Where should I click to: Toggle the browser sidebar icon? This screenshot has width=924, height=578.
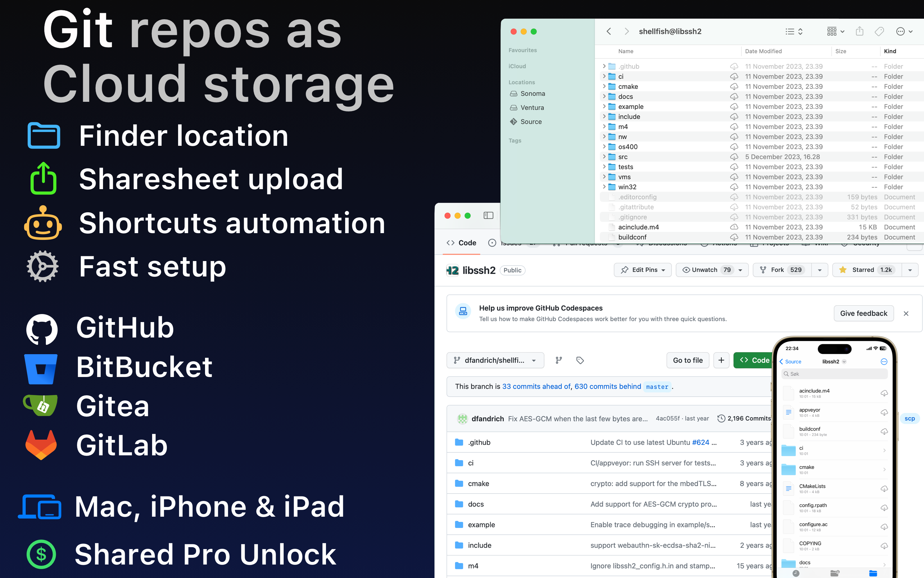click(488, 215)
